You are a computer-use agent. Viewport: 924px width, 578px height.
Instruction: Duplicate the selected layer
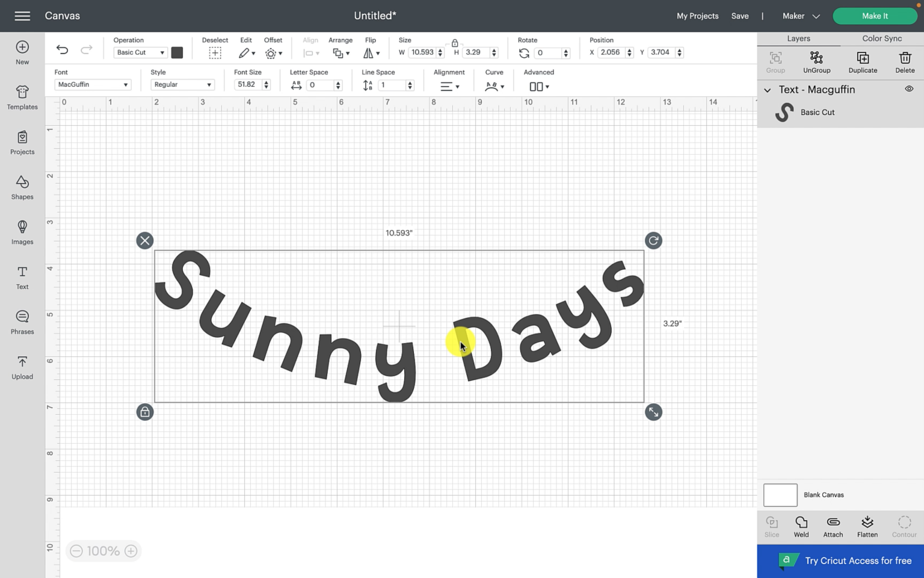click(863, 62)
